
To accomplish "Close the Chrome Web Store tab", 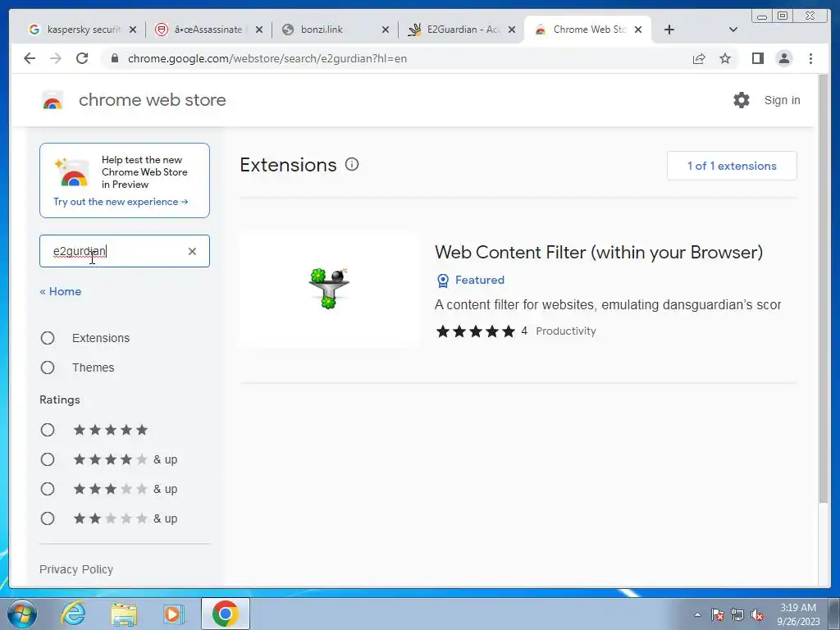I will (x=638, y=30).
